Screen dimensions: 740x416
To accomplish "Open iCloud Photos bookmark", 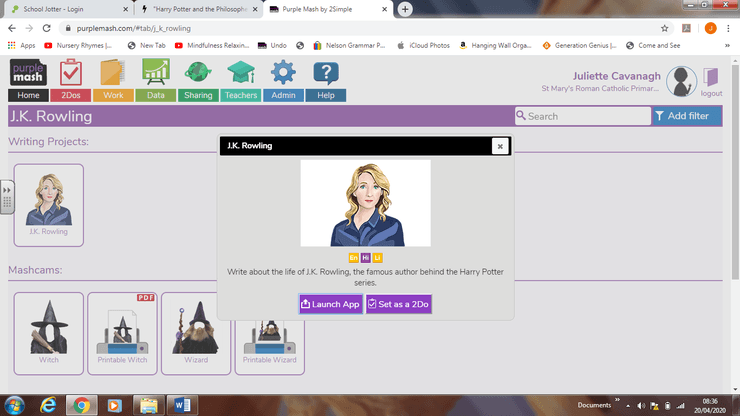I will point(423,45).
